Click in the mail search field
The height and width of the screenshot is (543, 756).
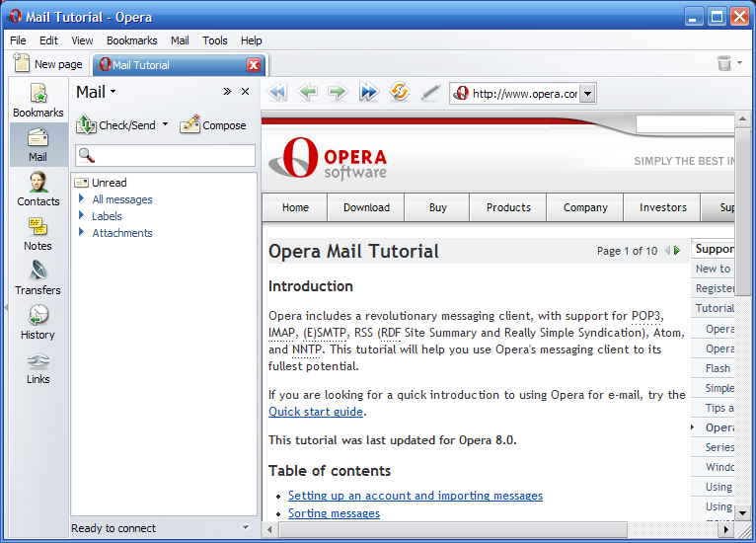(x=165, y=155)
